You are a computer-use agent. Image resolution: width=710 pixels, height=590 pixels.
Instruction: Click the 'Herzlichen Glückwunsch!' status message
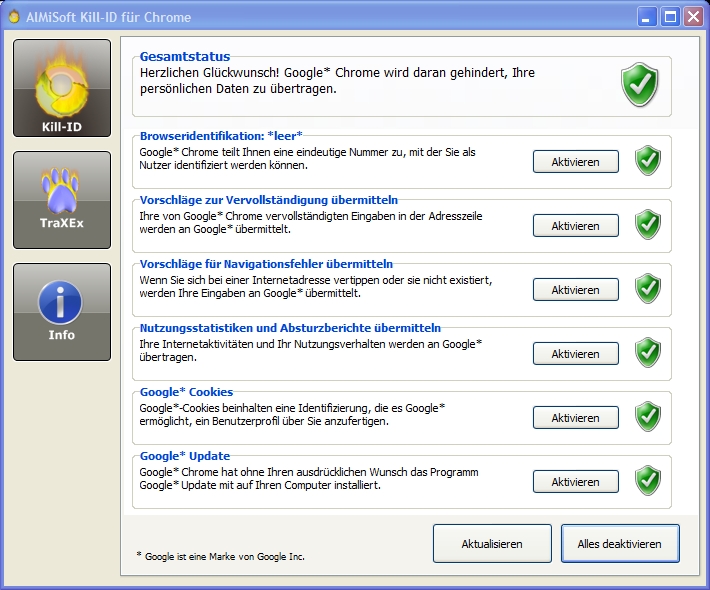click(x=337, y=81)
